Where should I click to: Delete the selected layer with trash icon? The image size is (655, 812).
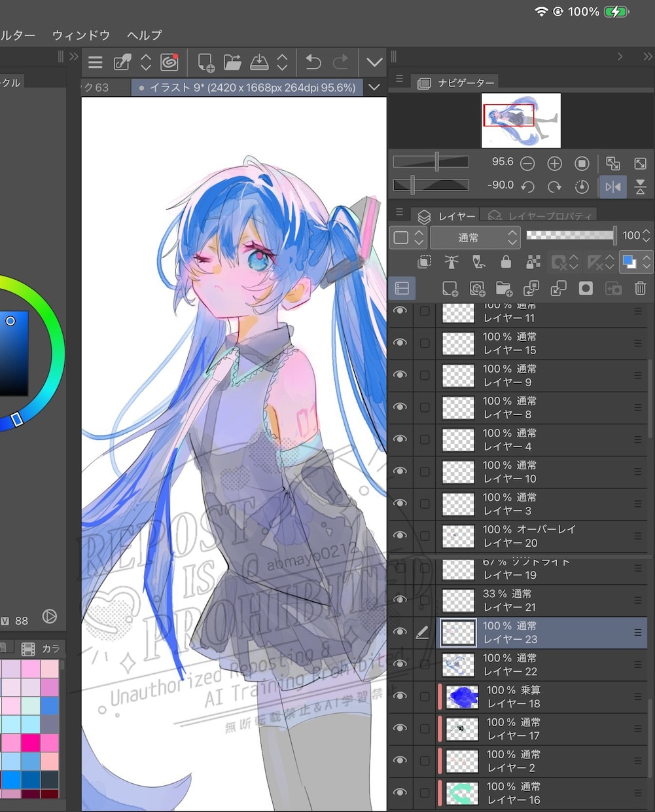coord(641,288)
